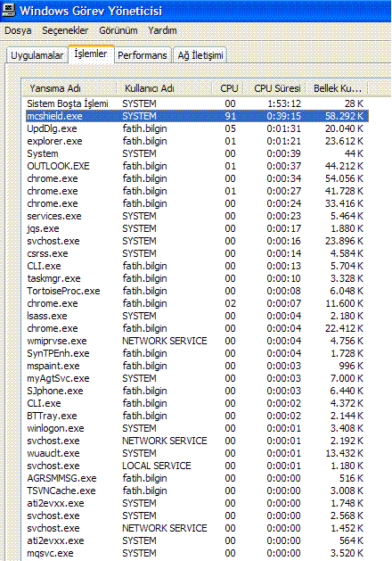Click the Task Manager title bar icon

pyautogui.click(x=8, y=10)
